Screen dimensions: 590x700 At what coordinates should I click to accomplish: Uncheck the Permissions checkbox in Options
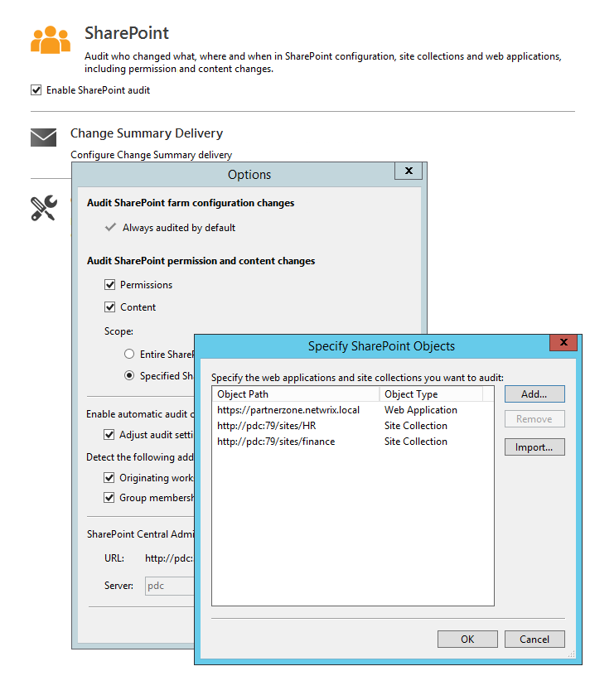coord(110,285)
